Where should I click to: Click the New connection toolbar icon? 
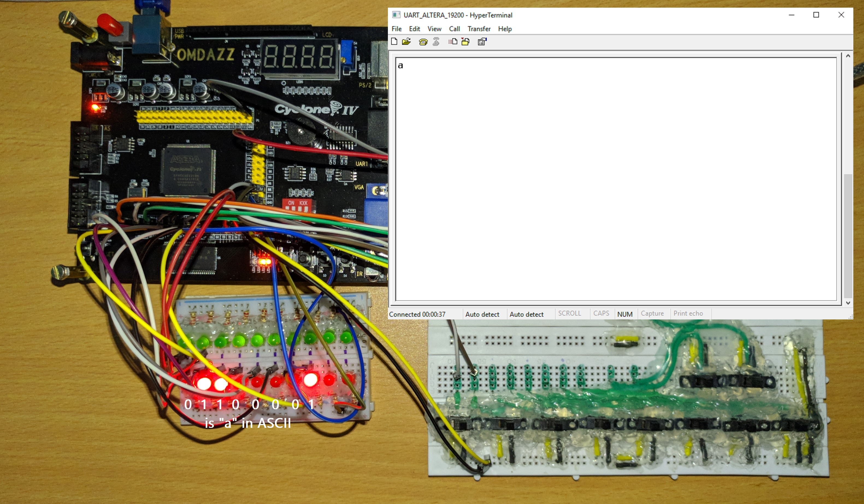(x=394, y=41)
